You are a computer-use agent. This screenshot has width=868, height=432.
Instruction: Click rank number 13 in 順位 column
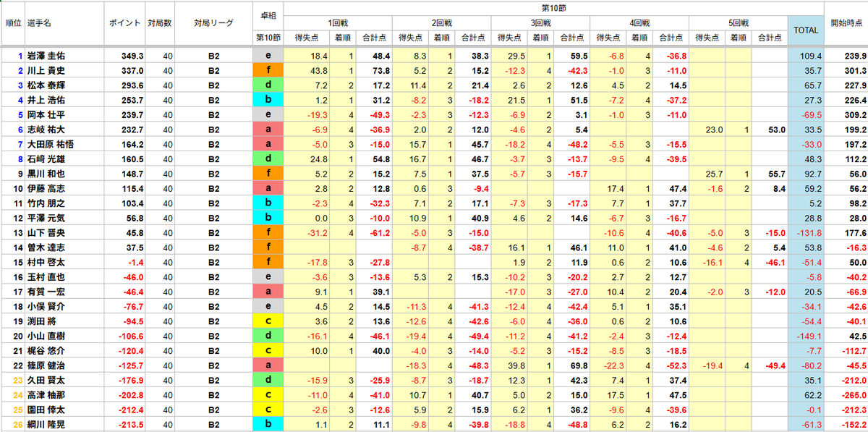tap(19, 232)
